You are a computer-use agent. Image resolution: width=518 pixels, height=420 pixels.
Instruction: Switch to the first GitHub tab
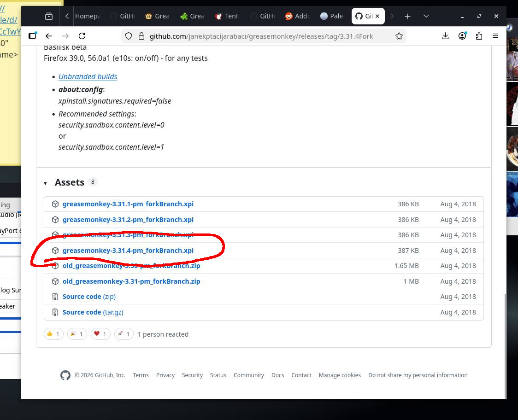pos(123,16)
